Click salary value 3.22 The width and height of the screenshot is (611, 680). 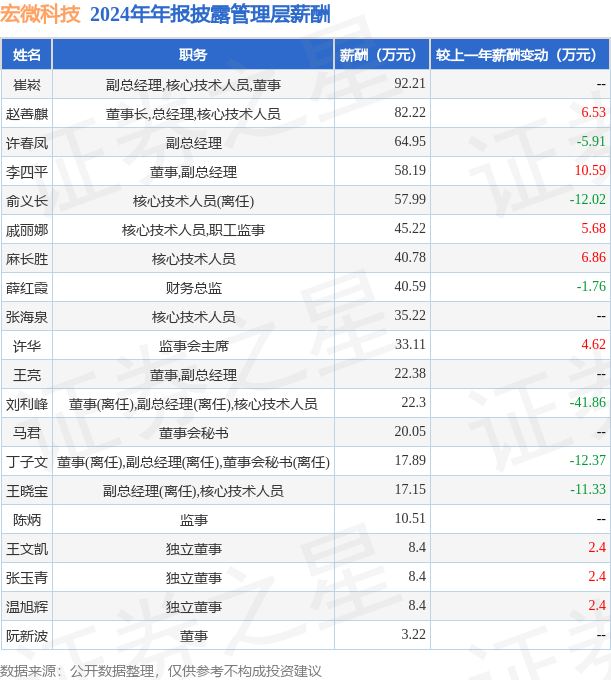(413, 635)
